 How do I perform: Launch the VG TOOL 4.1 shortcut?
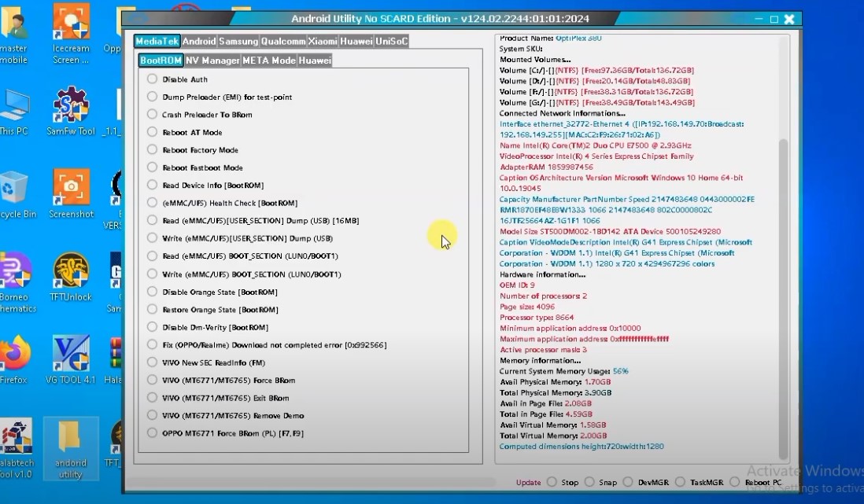pyautogui.click(x=71, y=359)
